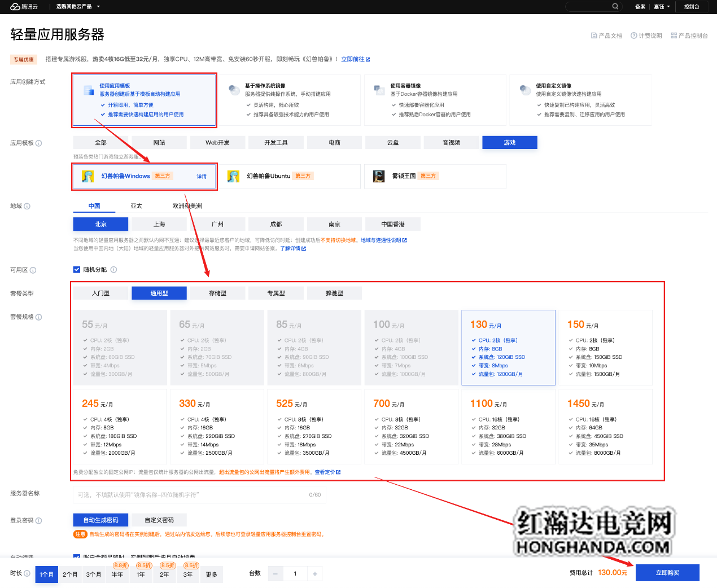Select 3个月 duration option

pos(94,574)
